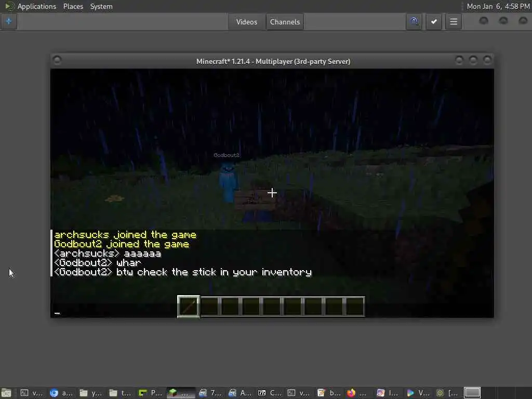Image resolution: width=532 pixels, height=399 pixels.
Task: Switch to the Videos tab
Action: [x=247, y=22]
